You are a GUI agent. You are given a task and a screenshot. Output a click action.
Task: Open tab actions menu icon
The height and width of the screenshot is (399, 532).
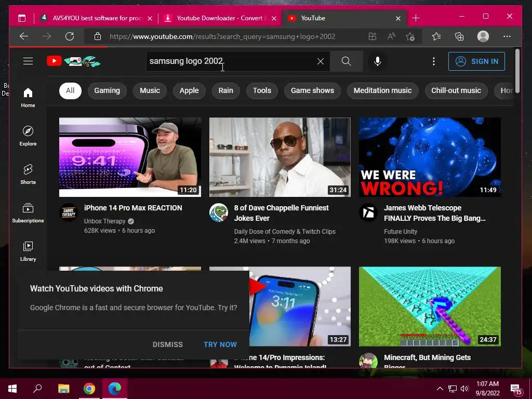click(x=22, y=18)
